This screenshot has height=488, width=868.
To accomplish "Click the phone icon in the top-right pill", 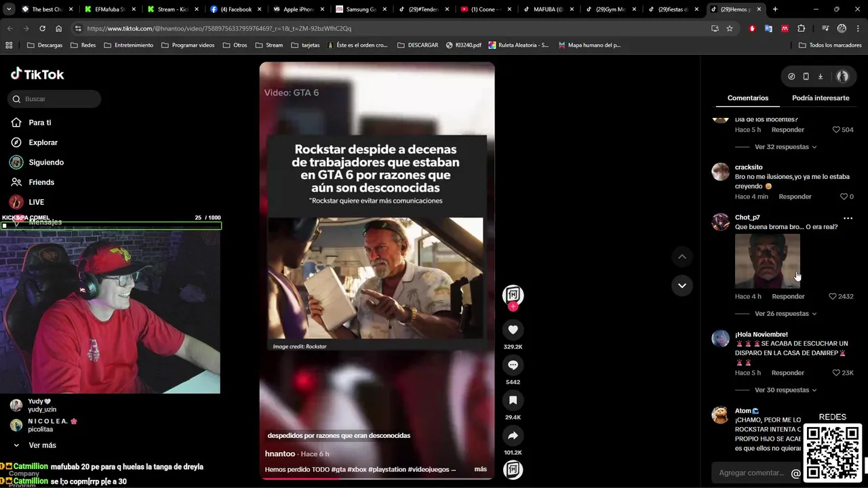I will [806, 77].
